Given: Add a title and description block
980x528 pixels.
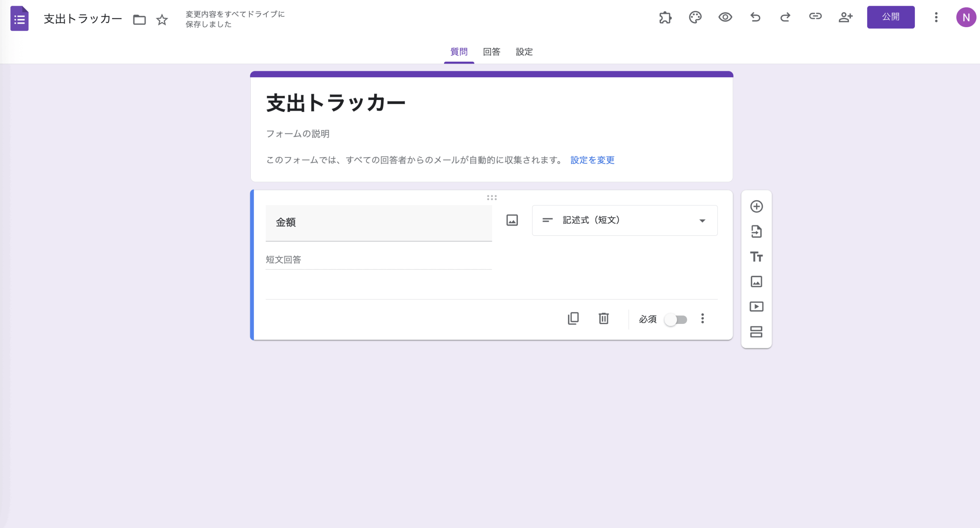Looking at the screenshot, I should click(x=756, y=257).
